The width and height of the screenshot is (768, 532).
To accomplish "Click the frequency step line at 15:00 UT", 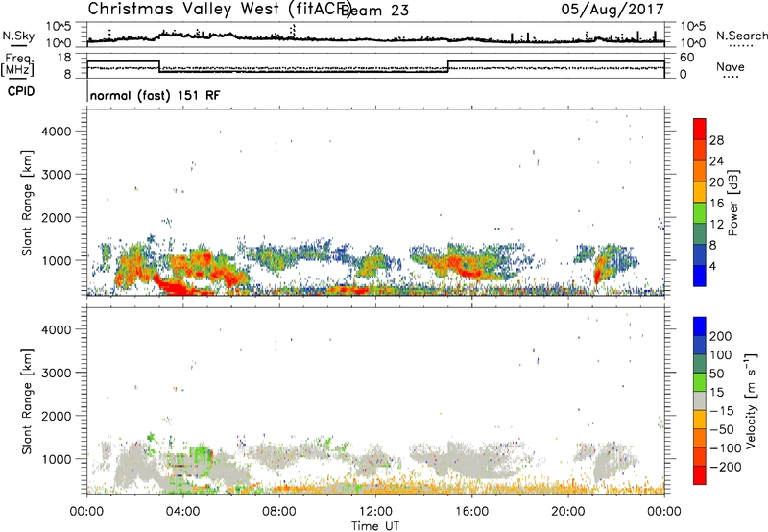I will (x=448, y=66).
